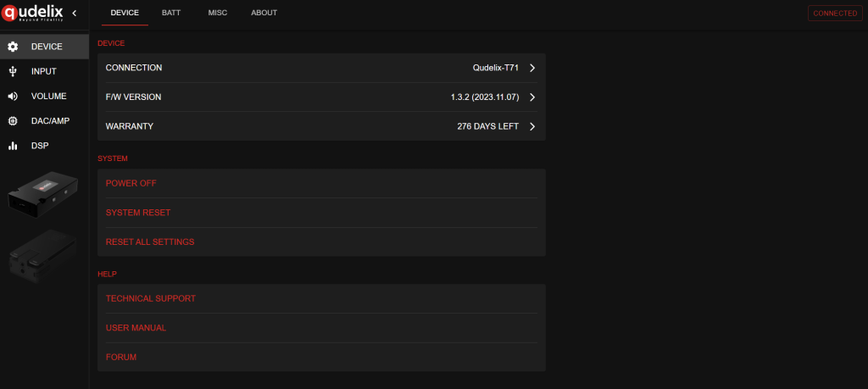Click the 276 DAYS LEFT value
Screen dimensions: 868x389
[487, 126]
